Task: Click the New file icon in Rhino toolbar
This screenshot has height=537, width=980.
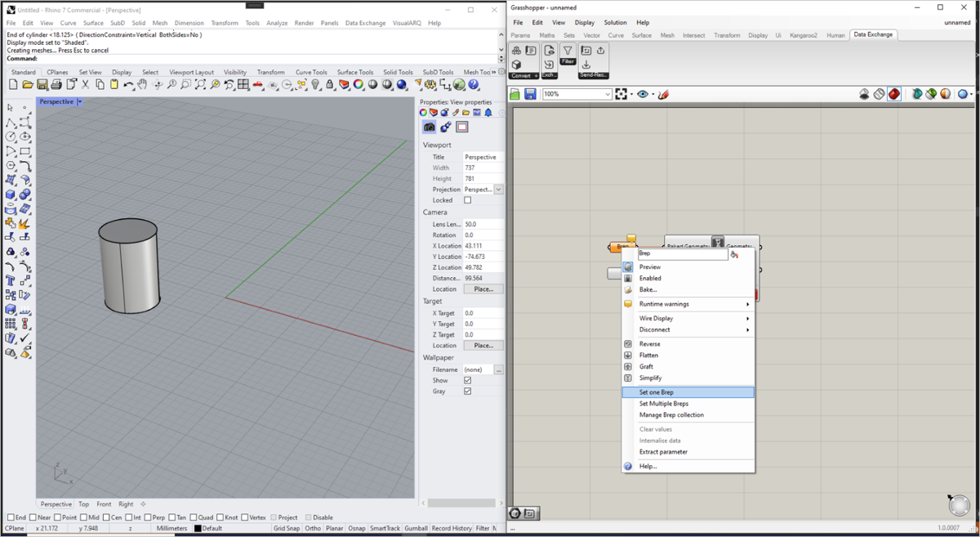Action: [x=13, y=85]
